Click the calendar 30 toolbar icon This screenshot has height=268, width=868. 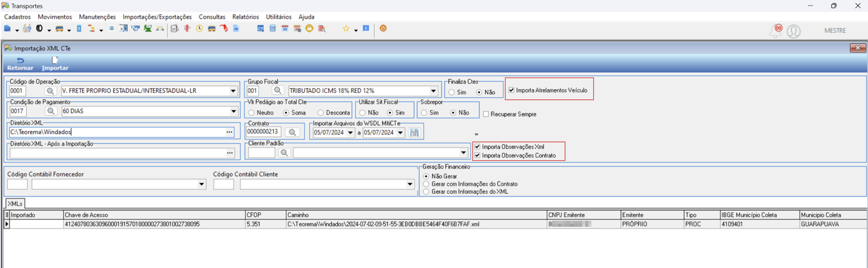point(284,28)
